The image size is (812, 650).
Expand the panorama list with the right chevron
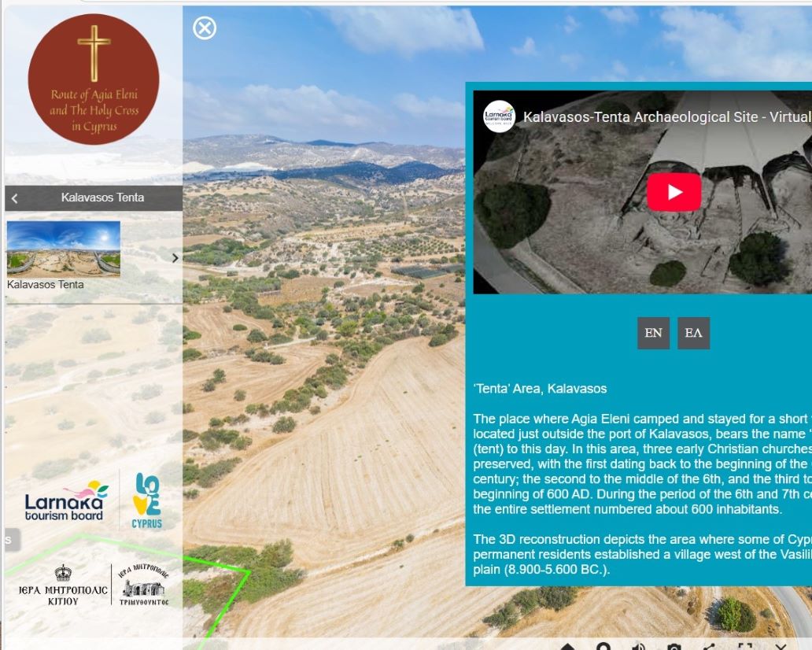point(176,257)
